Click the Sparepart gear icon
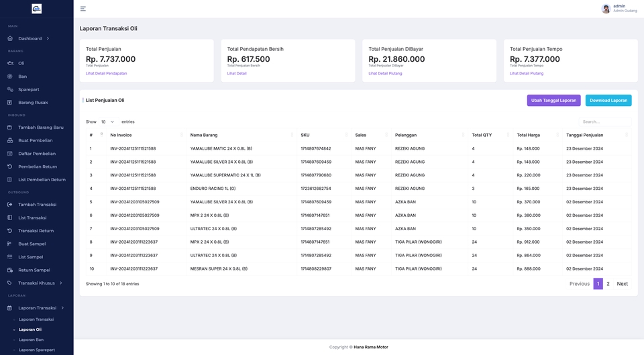 click(10, 89)
